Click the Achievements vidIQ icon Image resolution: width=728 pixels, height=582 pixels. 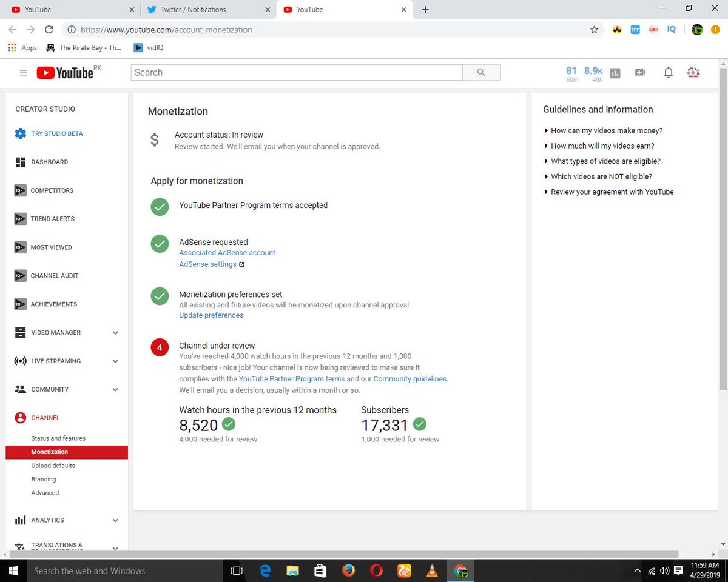[21, 304]
